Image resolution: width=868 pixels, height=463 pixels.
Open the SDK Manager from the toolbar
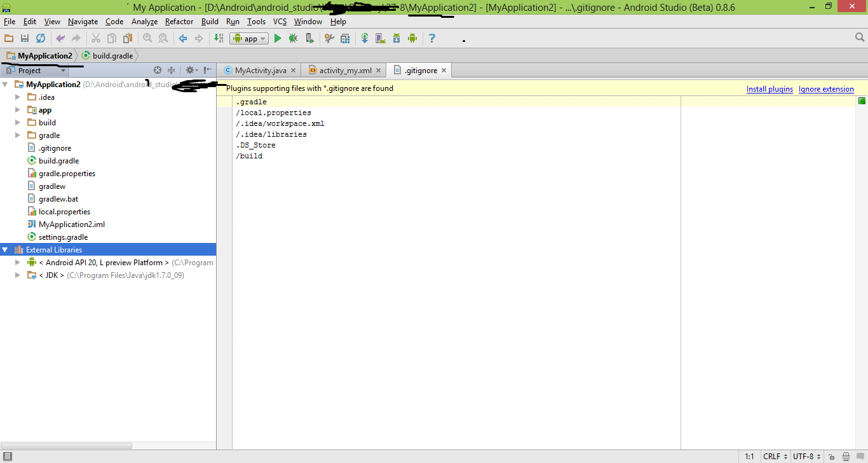[396, 38]
